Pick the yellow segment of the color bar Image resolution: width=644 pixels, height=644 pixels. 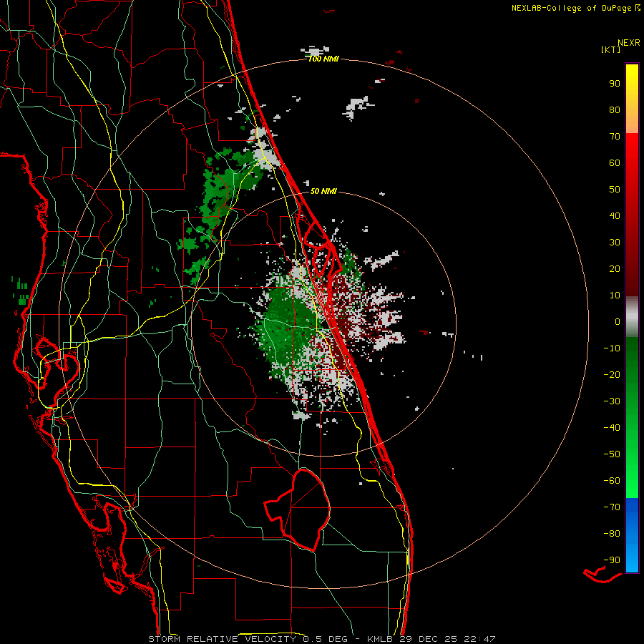[632, 99]
